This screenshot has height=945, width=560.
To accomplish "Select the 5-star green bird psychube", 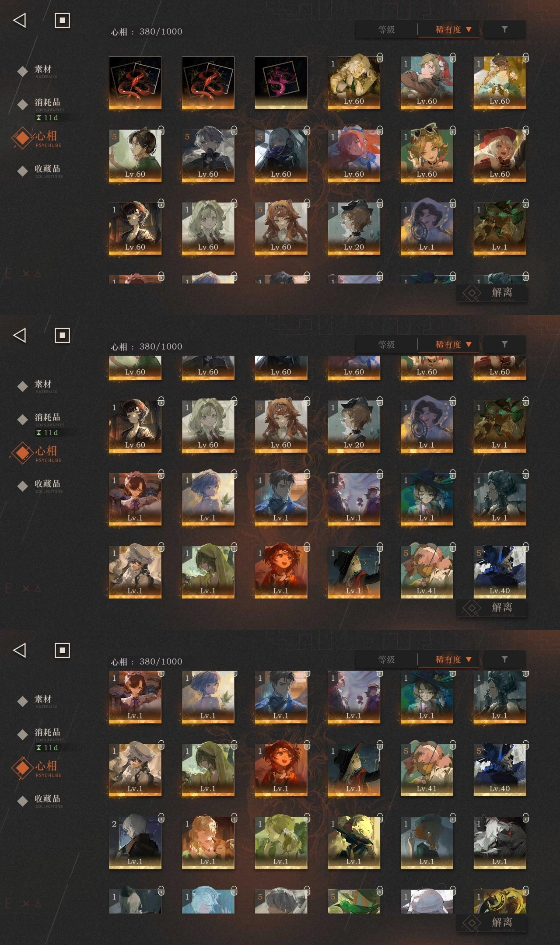I will pos(353,901).
